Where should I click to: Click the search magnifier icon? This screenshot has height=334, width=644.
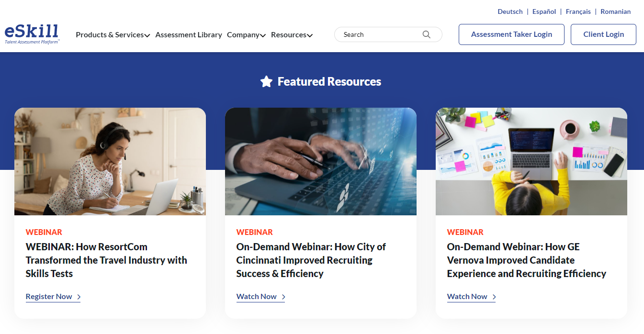426,34
